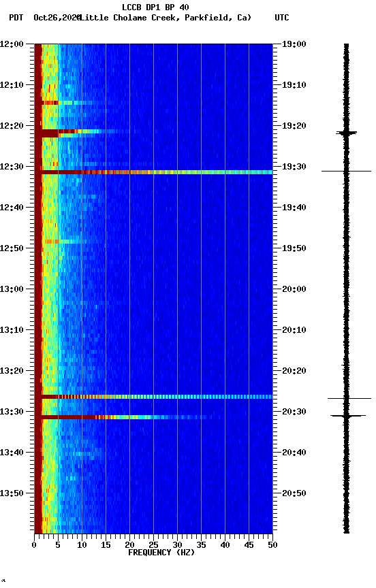Click the 13:20 PDT time label
The image size is (376, 588).
[x=12, y=371]
